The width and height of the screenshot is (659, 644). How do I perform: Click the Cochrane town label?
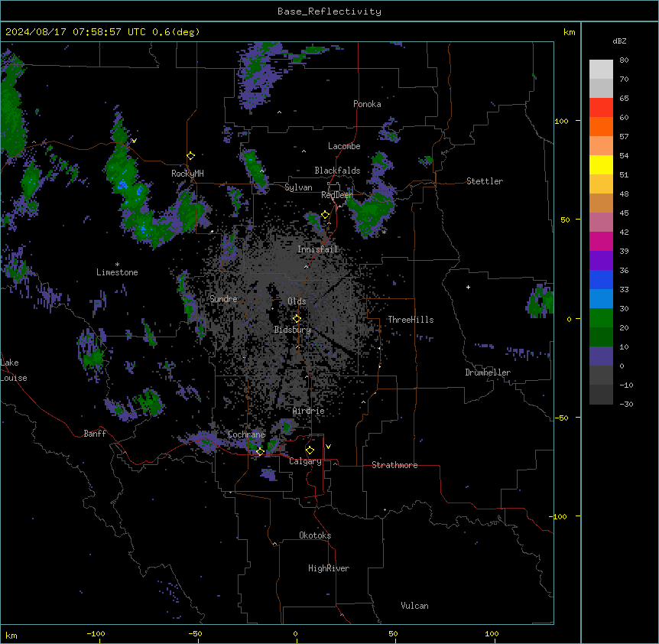tap(246, 434)
